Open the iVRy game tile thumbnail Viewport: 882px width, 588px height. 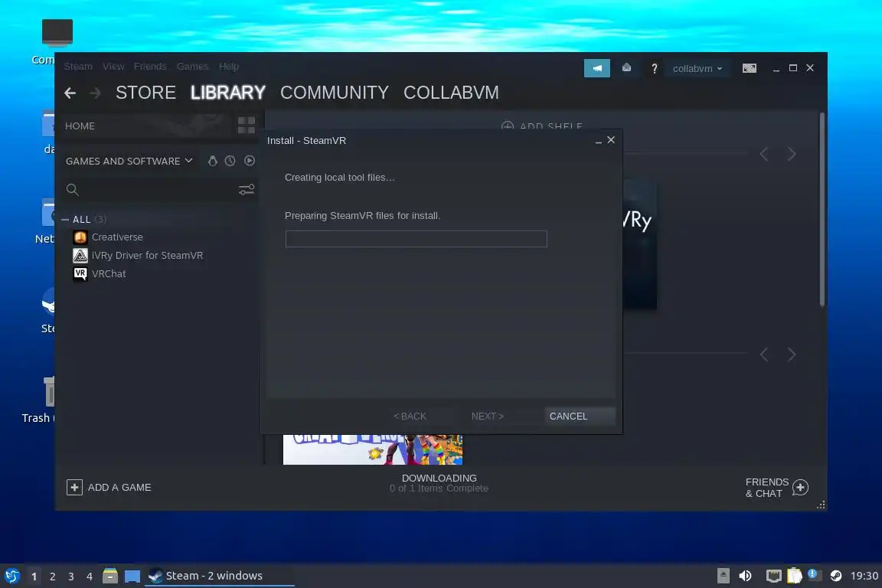639,243
